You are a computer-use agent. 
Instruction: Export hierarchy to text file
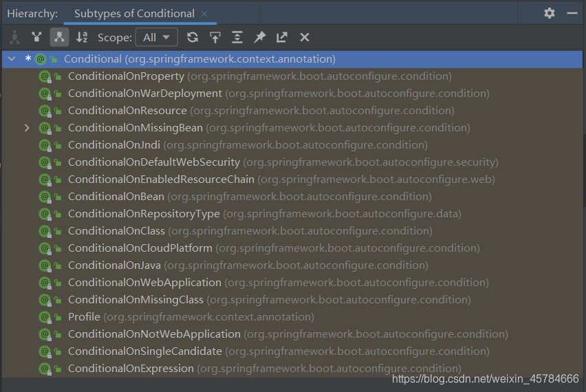[x=282, y=37]
